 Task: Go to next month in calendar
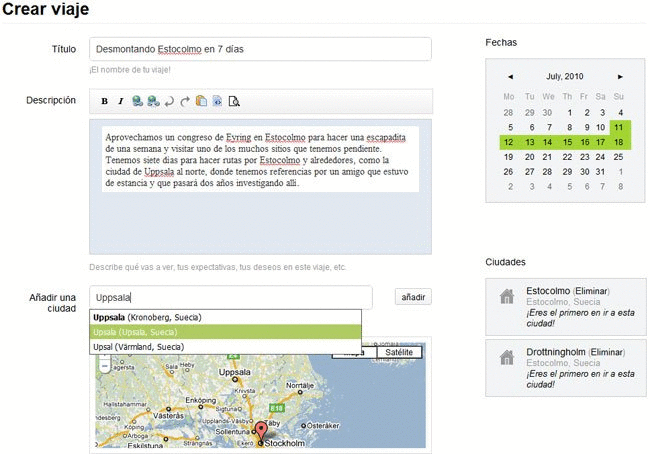[x=620, y=77]
